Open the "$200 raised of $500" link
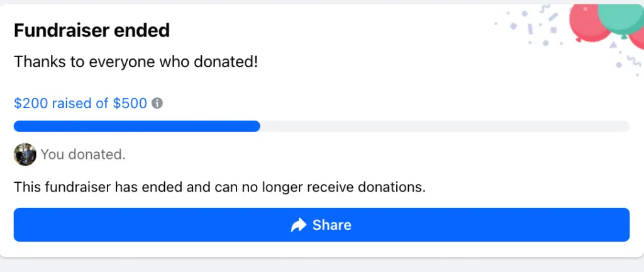The height and width of the screenshot is (272, 644). (x=80, y=103)
